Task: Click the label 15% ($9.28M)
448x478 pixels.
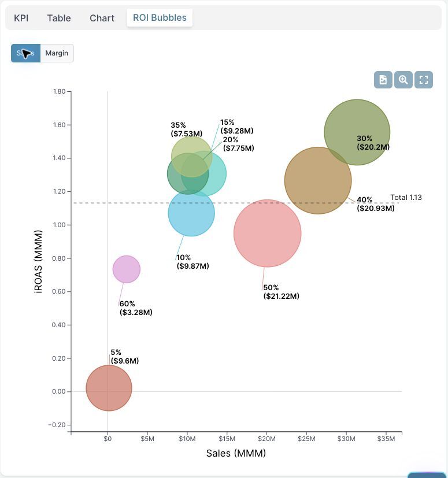Action: [x=236, y=127]
